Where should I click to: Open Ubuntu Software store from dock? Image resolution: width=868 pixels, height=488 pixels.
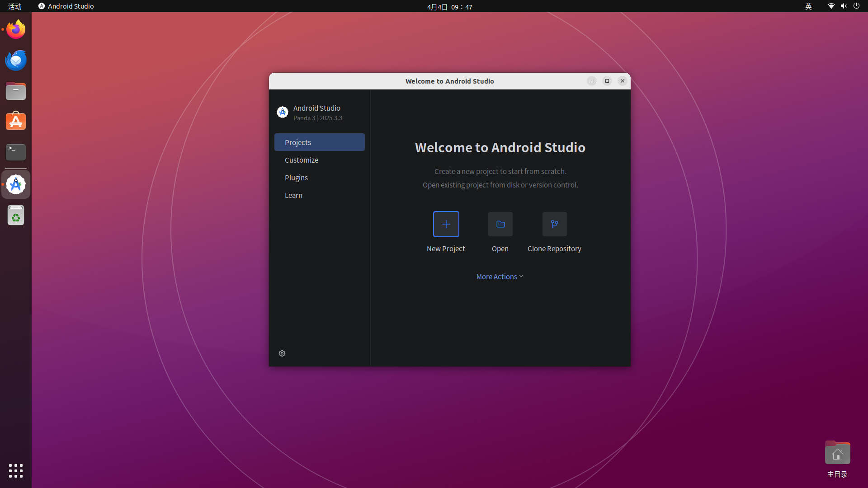pyautogui.click(x=16, y=122)
